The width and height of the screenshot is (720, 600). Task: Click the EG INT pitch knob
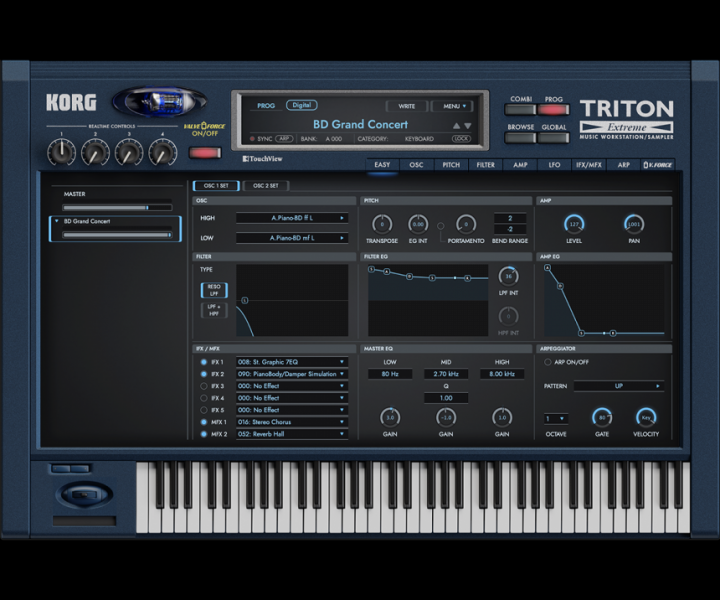[418, 224]
